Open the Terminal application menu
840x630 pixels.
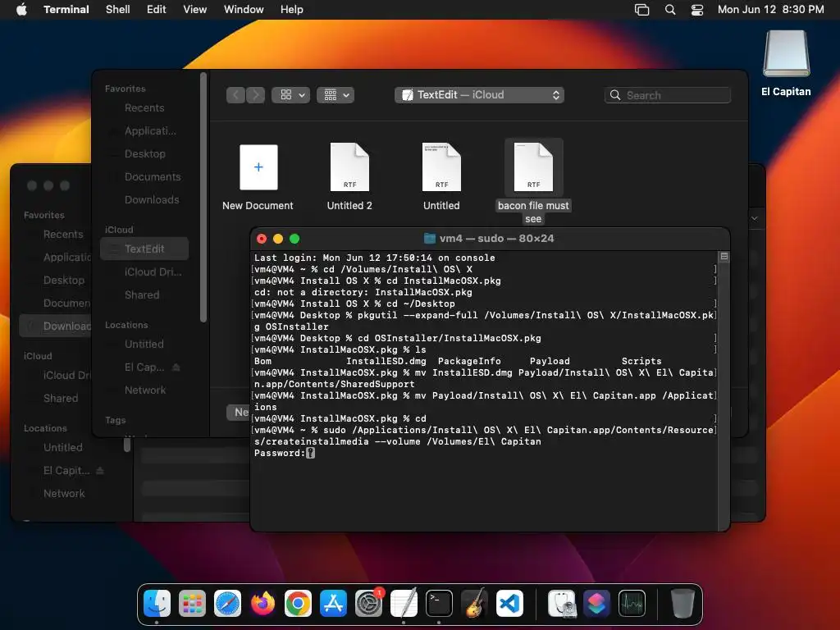click(x=66, y=9)
